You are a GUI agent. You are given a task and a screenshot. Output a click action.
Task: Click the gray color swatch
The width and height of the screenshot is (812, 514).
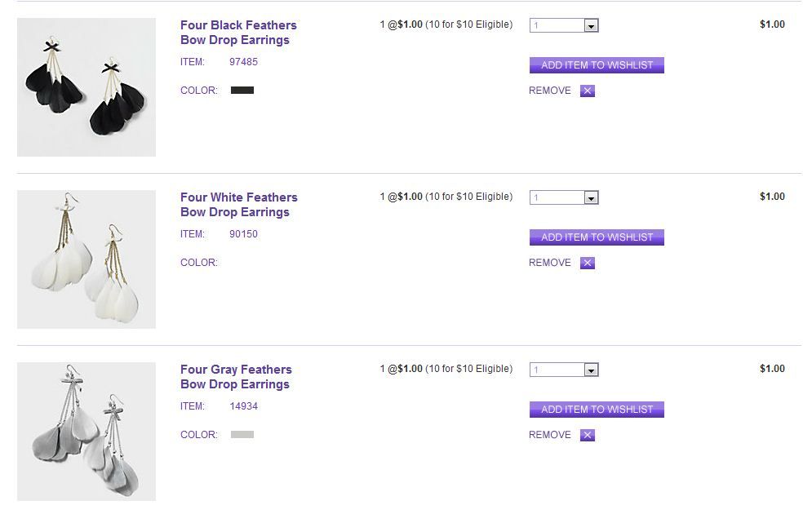242,435
